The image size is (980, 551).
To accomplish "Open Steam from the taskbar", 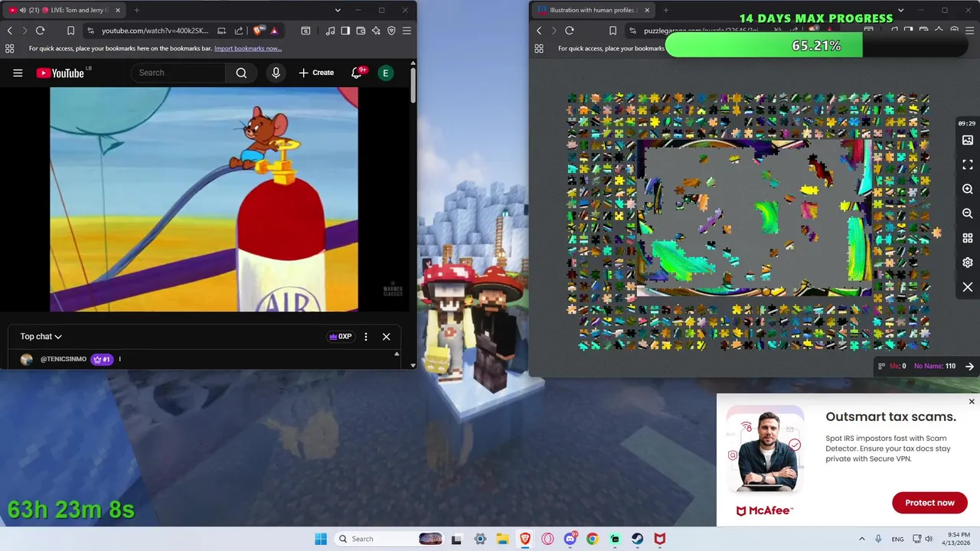I will (x=637, y=539).
